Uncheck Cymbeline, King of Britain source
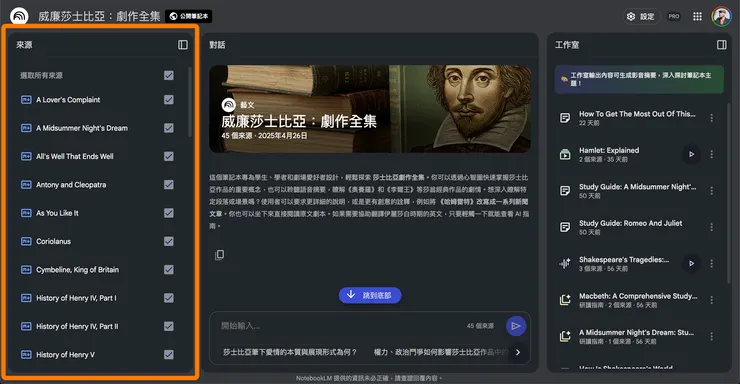The height and width of the screenshot is (384, 740). point(168,269)
